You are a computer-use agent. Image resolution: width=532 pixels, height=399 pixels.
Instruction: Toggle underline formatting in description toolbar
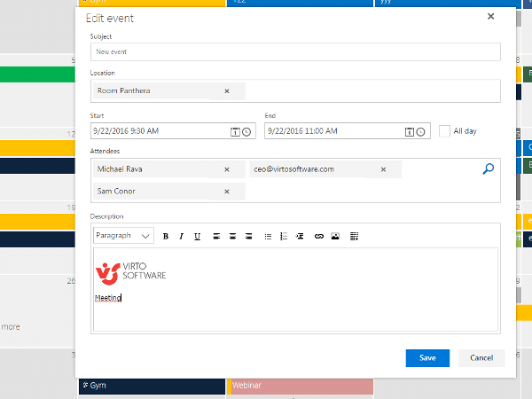coord(197,236)
